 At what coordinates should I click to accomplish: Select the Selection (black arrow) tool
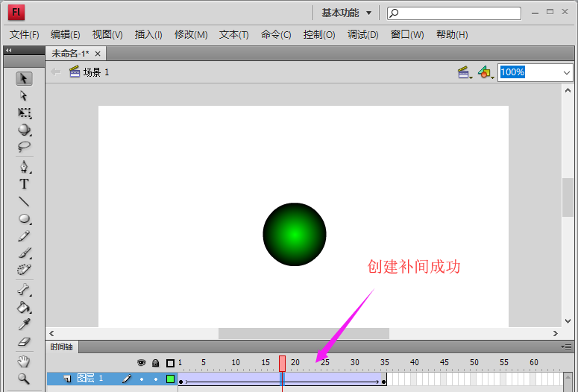point(24,78)
